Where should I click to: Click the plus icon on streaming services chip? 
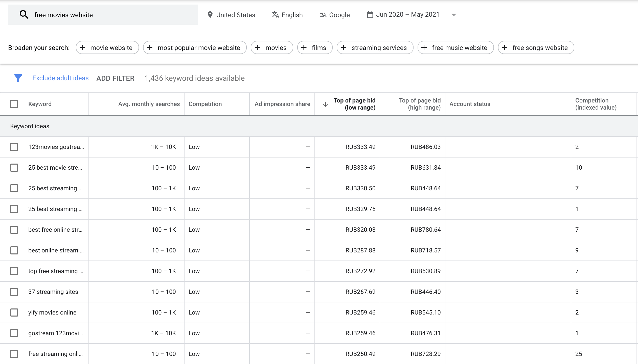tap(344, 47)
